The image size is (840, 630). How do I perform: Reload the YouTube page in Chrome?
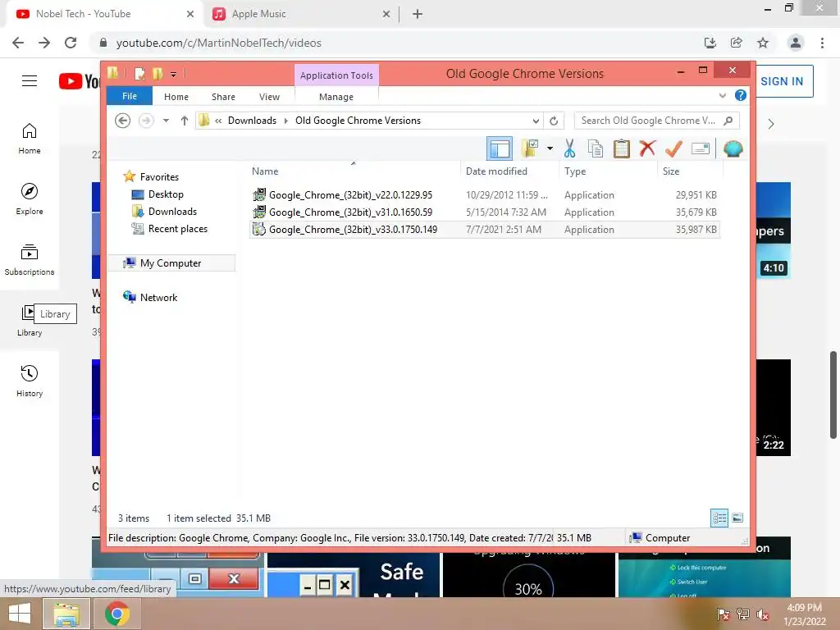[71, 43]
